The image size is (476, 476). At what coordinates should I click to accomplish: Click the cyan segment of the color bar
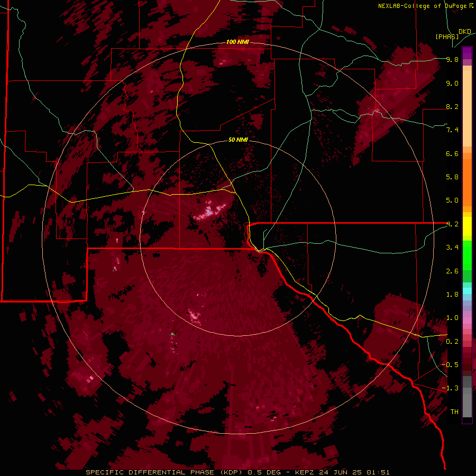point(467,290)
